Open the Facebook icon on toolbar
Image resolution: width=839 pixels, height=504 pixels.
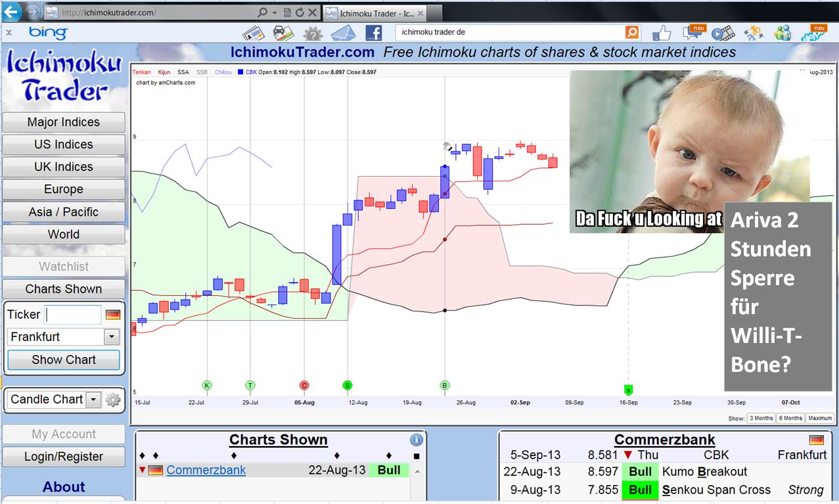(373, 33)
